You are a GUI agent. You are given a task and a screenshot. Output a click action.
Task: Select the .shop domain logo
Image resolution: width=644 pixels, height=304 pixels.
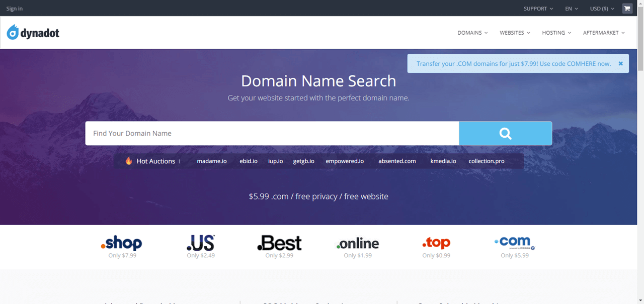click(122, 244)
